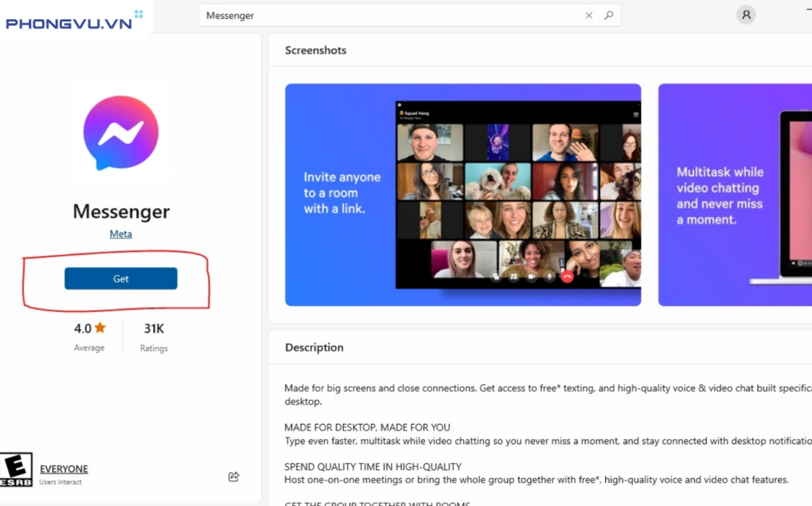Open the 'Invite anyone to a room' screenshot

pyautogui.click(x=463, y=195)
